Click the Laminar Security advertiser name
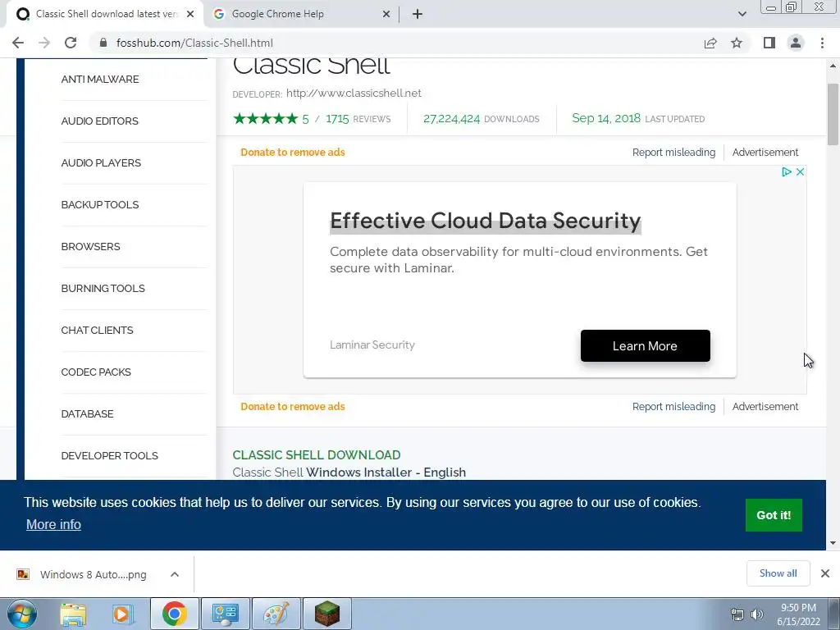 pyautogui.click(x=372, y=345)
